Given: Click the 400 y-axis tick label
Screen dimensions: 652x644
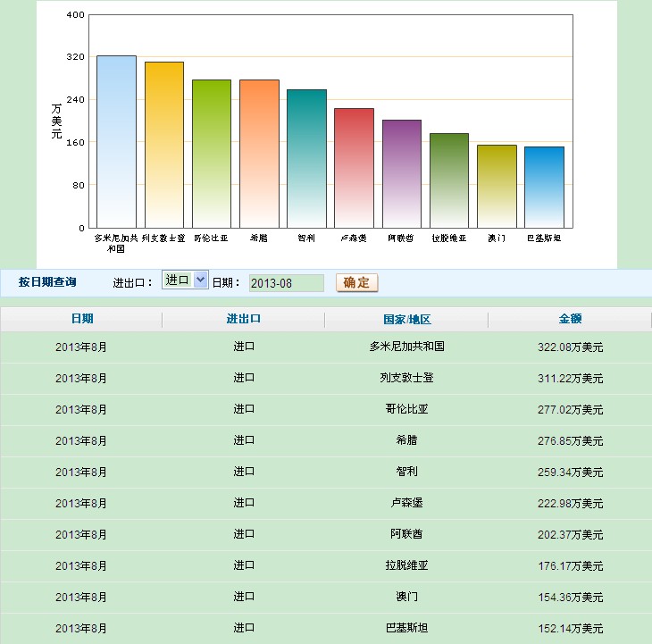Looking at the screenshot, I should click(76, 15).
